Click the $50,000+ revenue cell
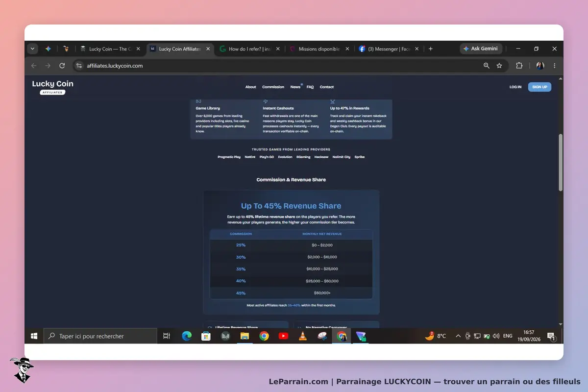 click(322, 293)
